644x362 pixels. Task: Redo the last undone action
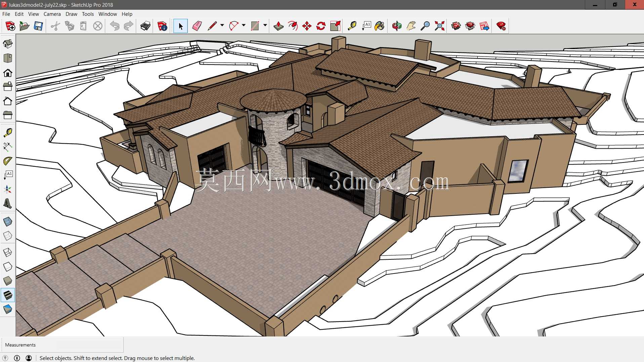(x=129, y=26)
